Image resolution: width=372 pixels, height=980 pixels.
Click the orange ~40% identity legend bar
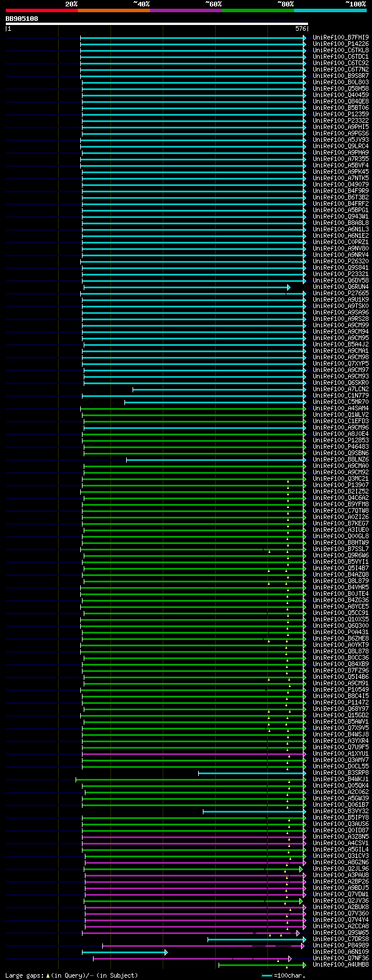point(114,10)
